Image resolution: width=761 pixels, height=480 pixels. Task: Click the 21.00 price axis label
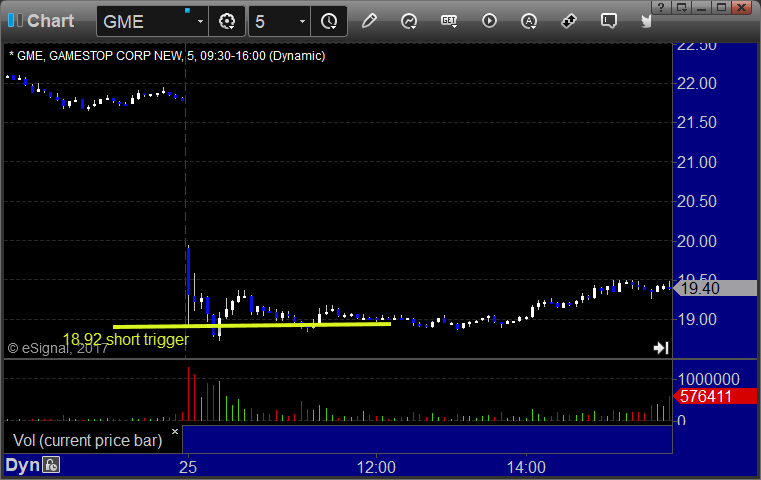point(696,162)
